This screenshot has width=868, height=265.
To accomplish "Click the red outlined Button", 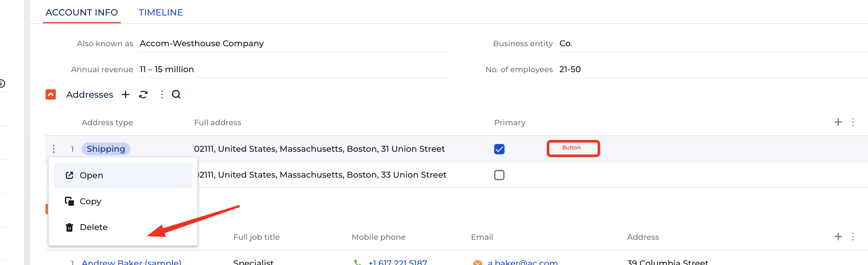I will point(573,149).
